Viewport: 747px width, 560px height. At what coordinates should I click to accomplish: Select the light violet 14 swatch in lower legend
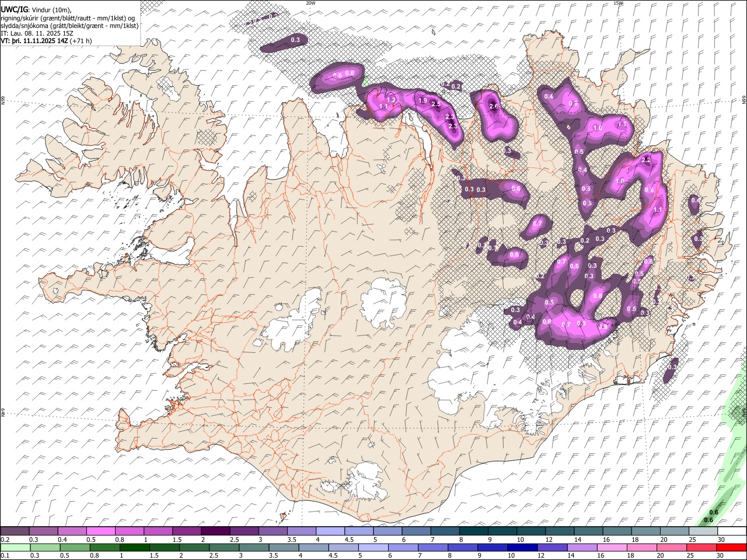coord(582,548)
